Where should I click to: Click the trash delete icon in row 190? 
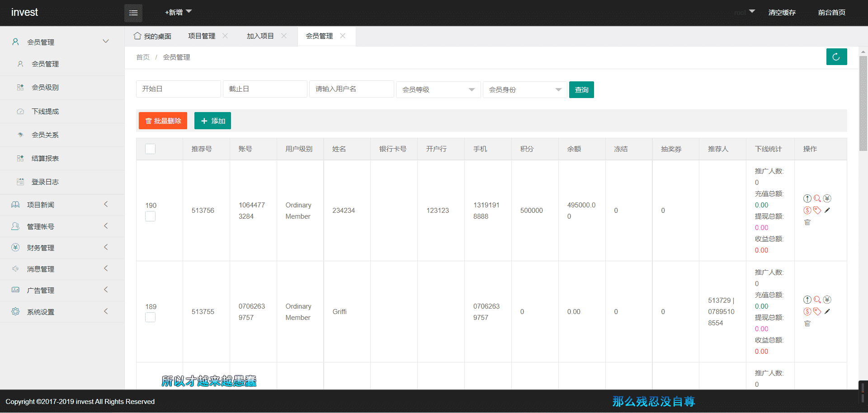(x=807, y=222)
